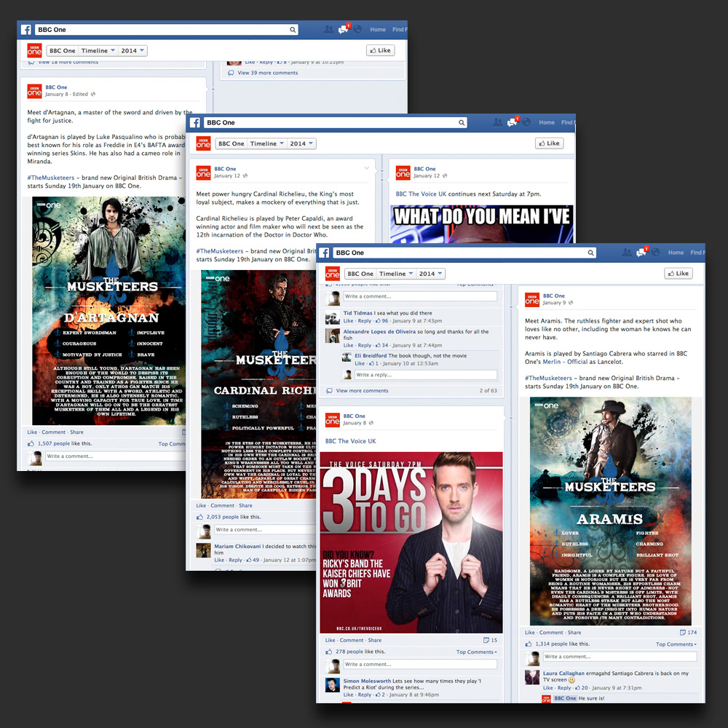This screenshot has width=728, height=728.
Task: Click Comment under the d'Artagnan poster
Action: coord(54,432)
